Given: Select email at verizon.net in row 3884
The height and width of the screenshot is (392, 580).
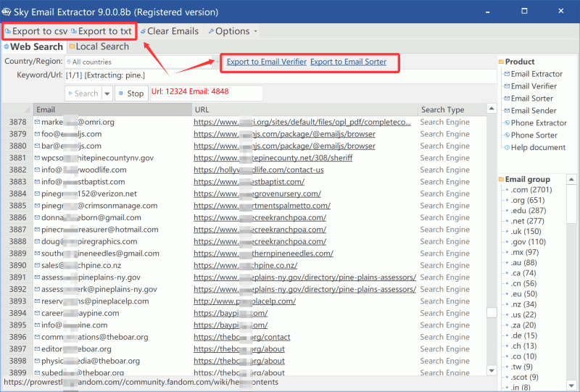Looking at the screenshot, I should point(89,193).
